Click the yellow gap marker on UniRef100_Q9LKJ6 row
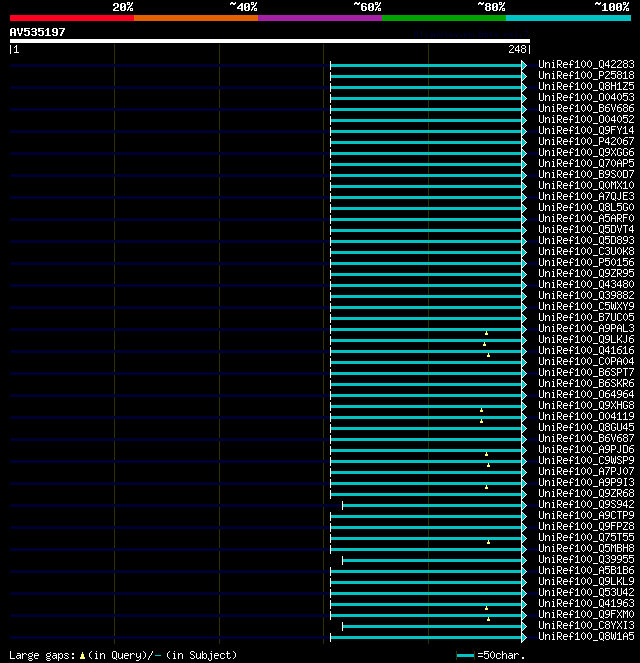The height and width of the screenshot is (663, 640). click(484, 344)
